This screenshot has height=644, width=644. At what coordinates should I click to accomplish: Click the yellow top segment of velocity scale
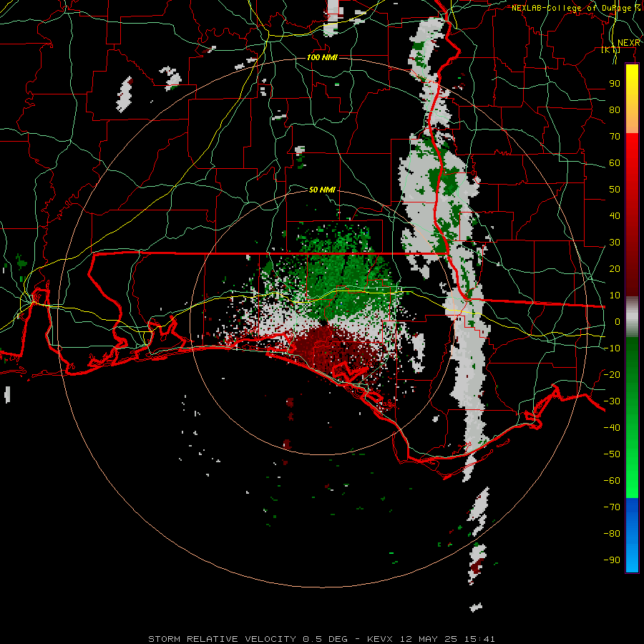pyautogui.click(x=632, y=99)
